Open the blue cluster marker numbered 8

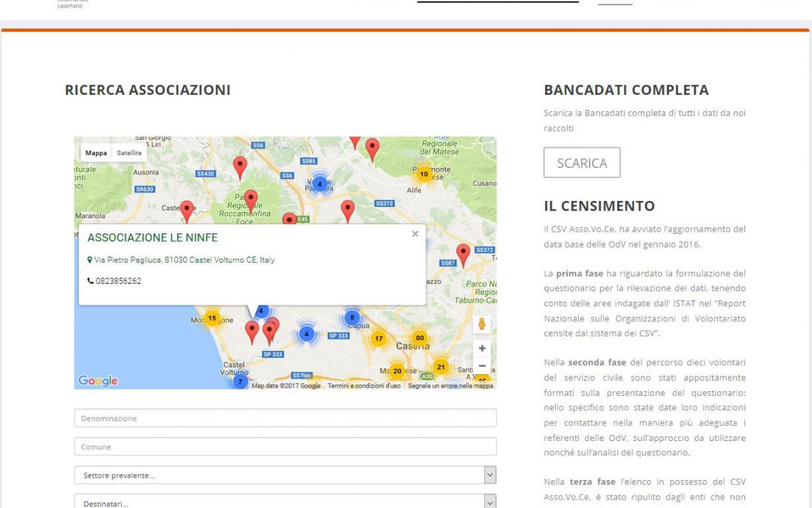click(352, 318)
